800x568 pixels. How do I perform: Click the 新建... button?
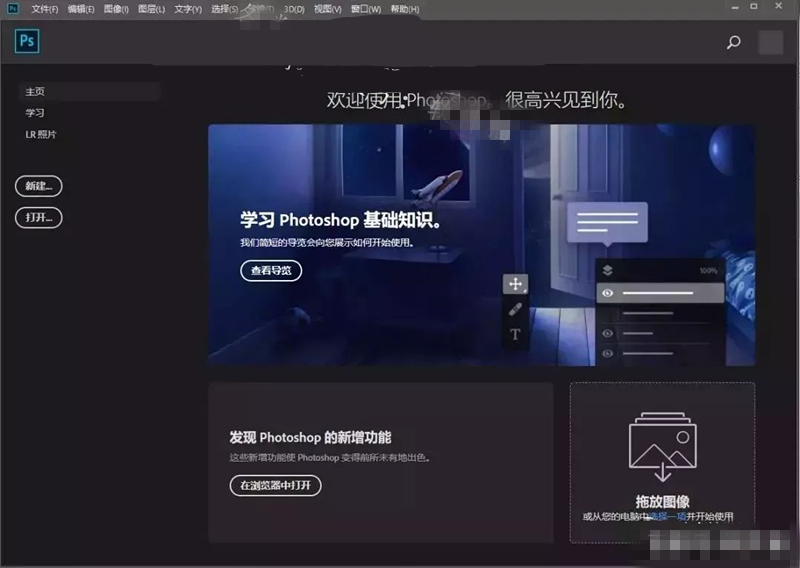39,186
